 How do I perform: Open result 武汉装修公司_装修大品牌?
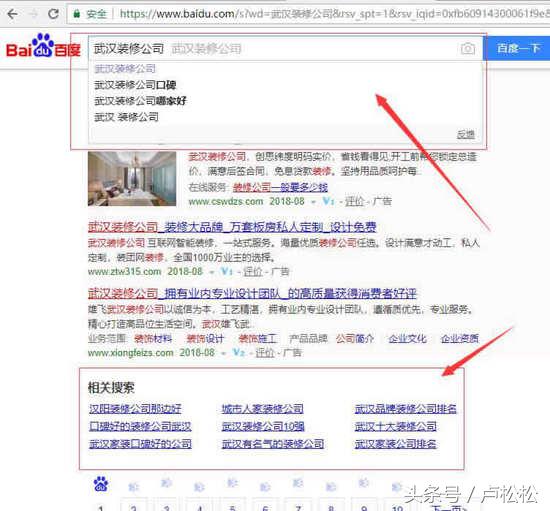click(x=232, y=227)
